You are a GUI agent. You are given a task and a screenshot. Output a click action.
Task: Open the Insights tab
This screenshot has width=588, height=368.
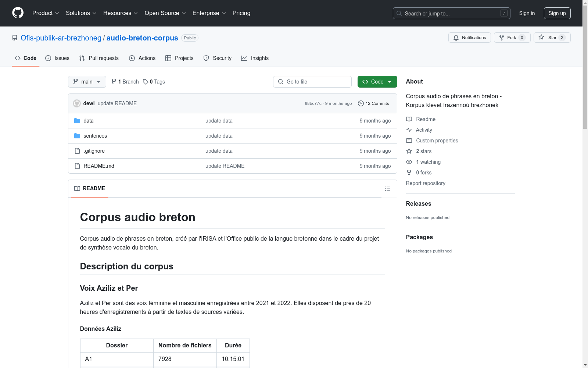click(x=255, y=58)
